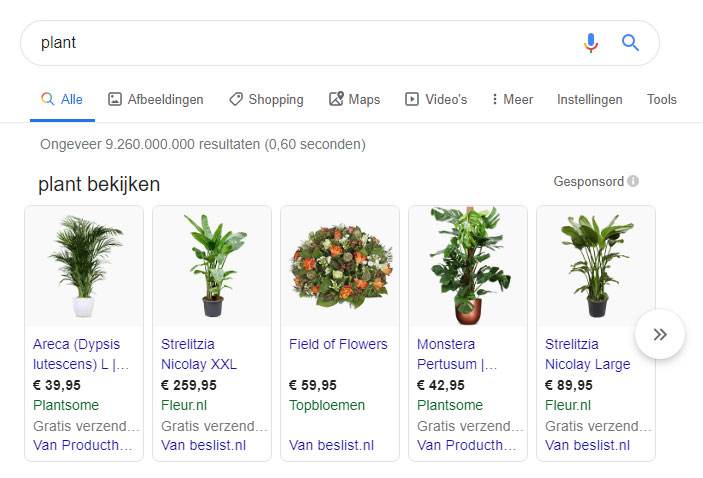Open the Maps tab
This screenshot has width=703, height=478.
(x=355, y=99)
